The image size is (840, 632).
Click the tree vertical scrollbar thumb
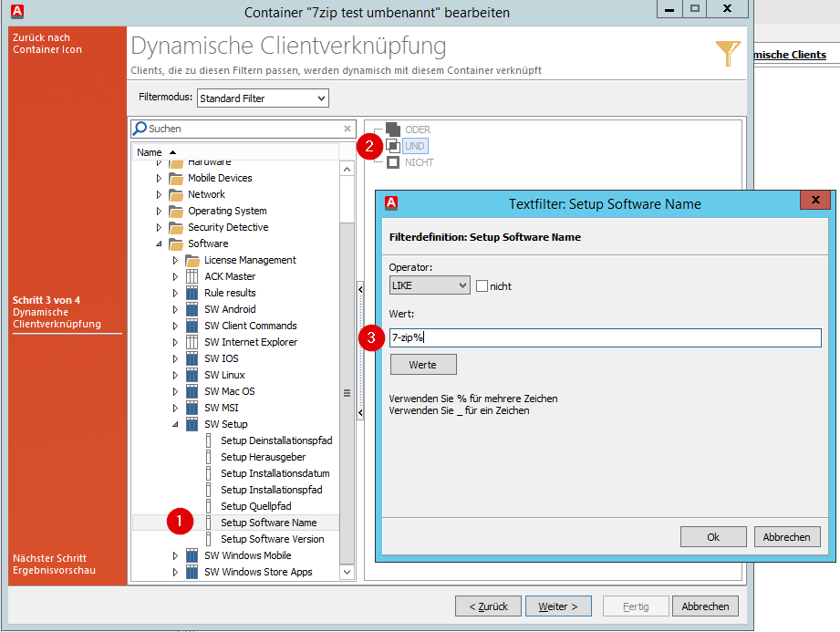pos(347,392)
